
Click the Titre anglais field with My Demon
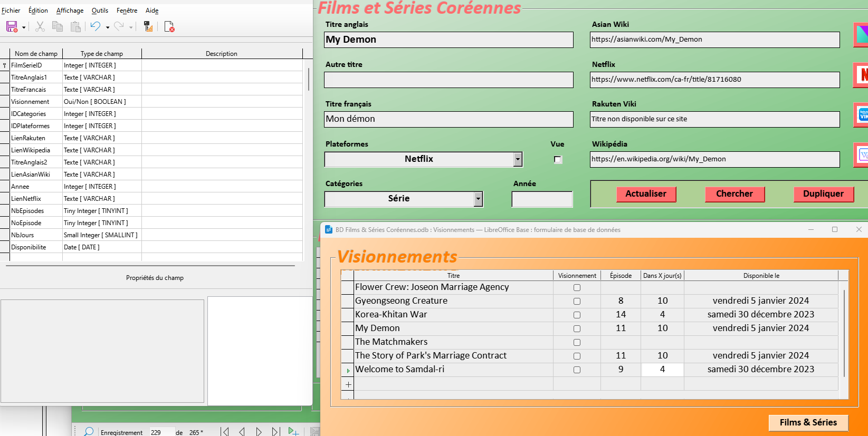click(x=449, y=40)
